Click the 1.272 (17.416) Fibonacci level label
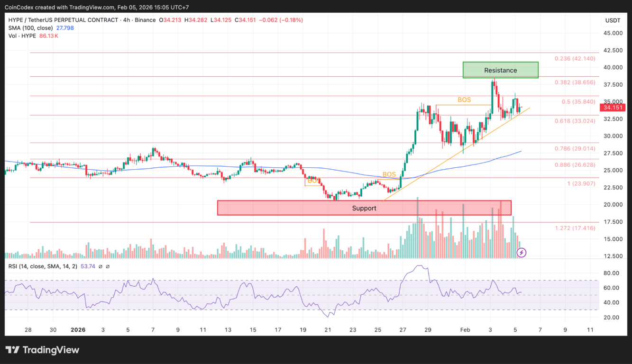The image size is (632, 364). coord(575,228)
